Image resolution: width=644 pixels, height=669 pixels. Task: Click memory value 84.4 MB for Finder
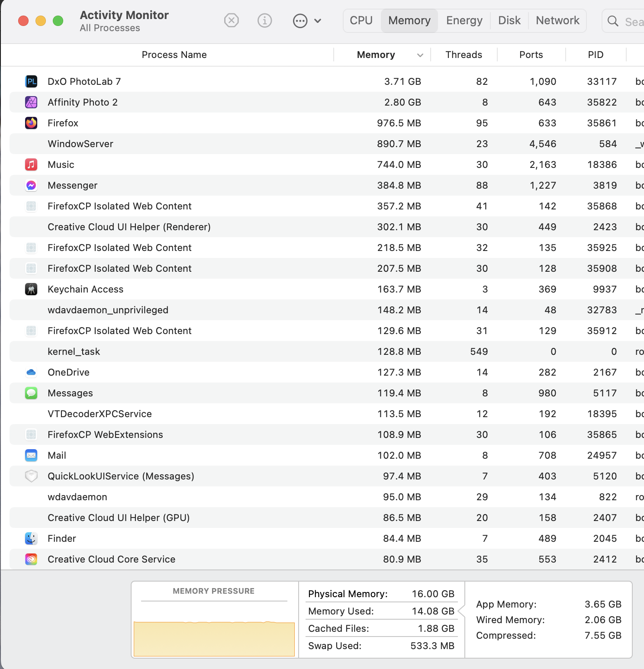[x=402, y=538]
